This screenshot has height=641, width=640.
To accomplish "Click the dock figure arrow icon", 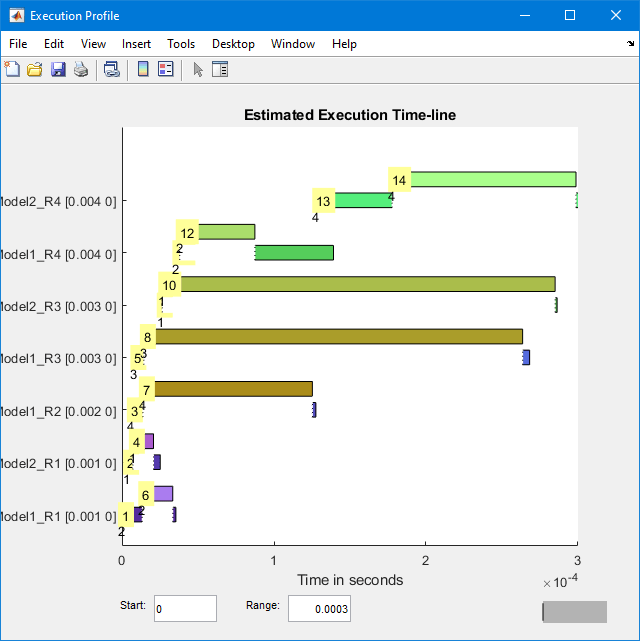I will (x=631, y=43).
